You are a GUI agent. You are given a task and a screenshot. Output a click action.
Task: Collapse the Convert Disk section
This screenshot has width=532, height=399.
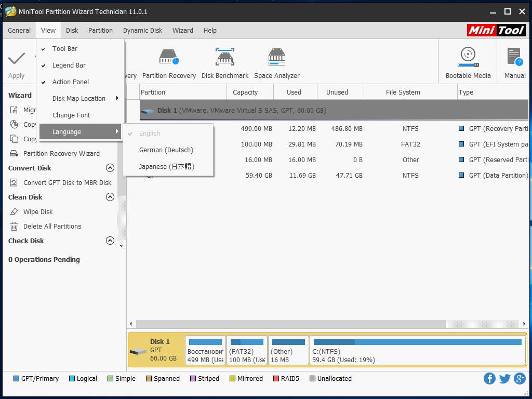(110, 168)
